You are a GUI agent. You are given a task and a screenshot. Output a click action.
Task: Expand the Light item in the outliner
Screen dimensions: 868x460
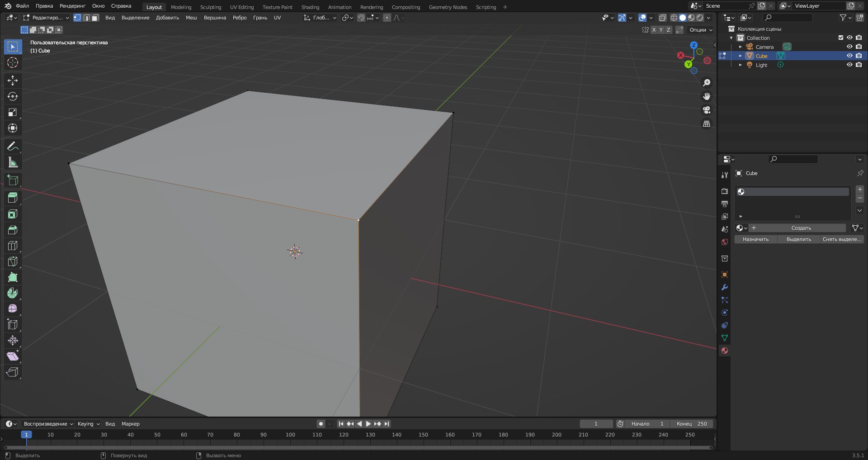[x=740, y=65]
